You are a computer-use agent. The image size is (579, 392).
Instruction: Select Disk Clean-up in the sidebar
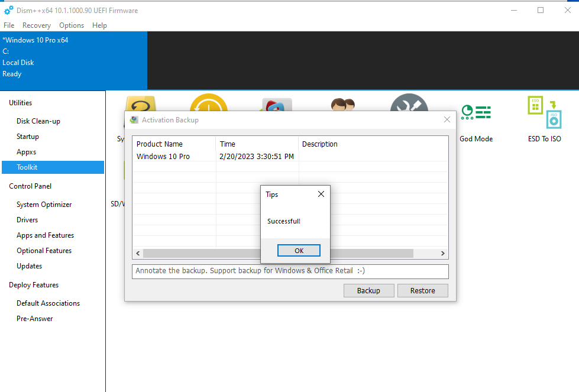pyautogui.click(x=38, y=121)
